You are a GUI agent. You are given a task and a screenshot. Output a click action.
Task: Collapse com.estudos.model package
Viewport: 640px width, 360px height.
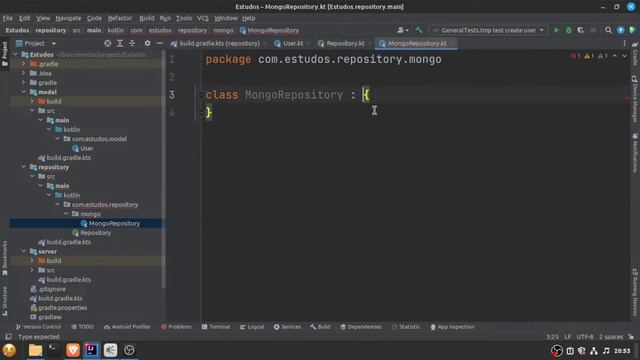[x=58, y=139]
